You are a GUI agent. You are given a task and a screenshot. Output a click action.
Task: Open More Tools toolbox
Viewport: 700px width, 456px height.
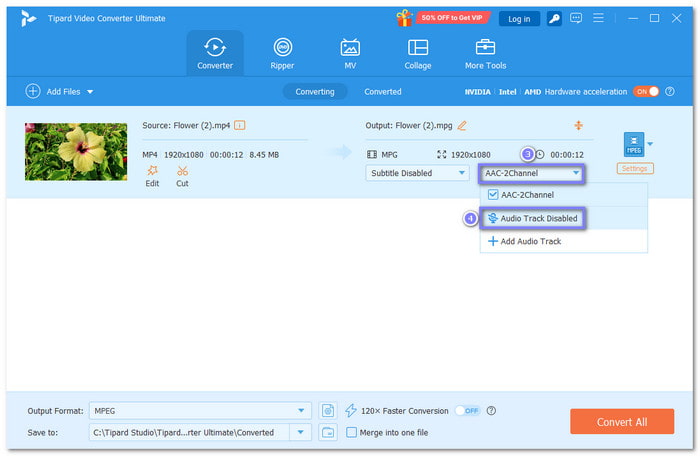pyautogui.click(x=485, y=53)
